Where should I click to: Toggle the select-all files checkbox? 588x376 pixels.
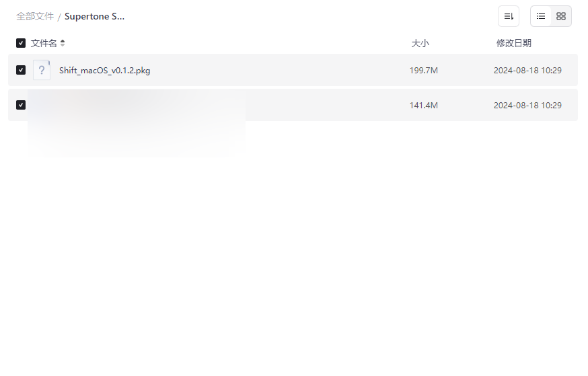[21, 43]
